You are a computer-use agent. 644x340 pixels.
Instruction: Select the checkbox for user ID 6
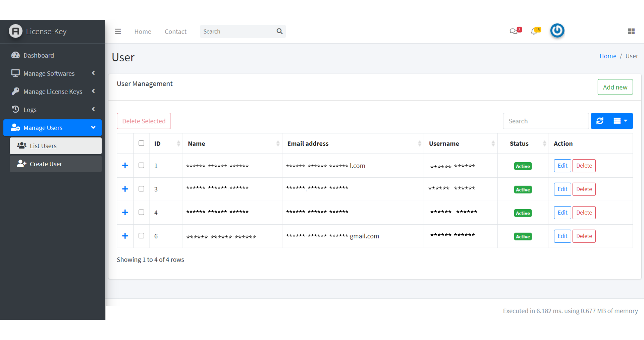[141, 236]
